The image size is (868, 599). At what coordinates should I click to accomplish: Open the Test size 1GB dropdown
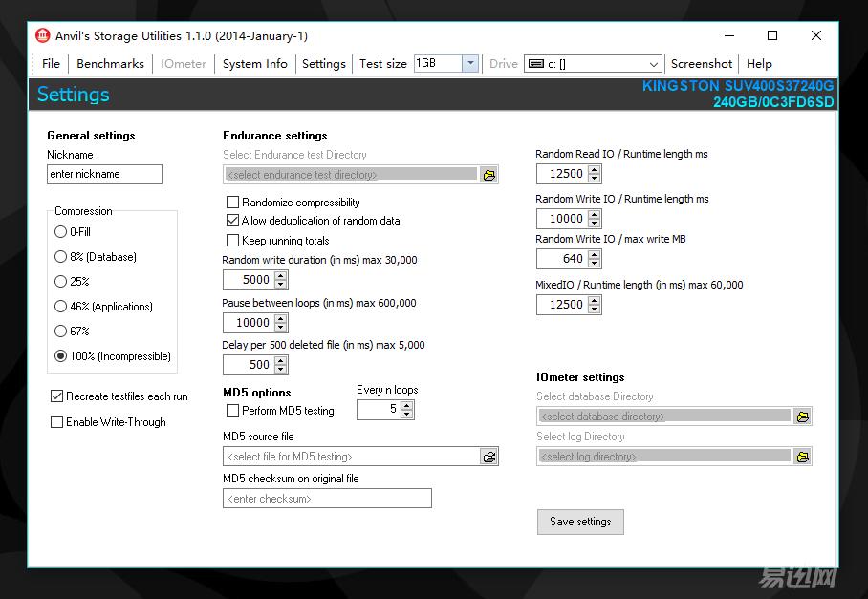tap(470, 64)
